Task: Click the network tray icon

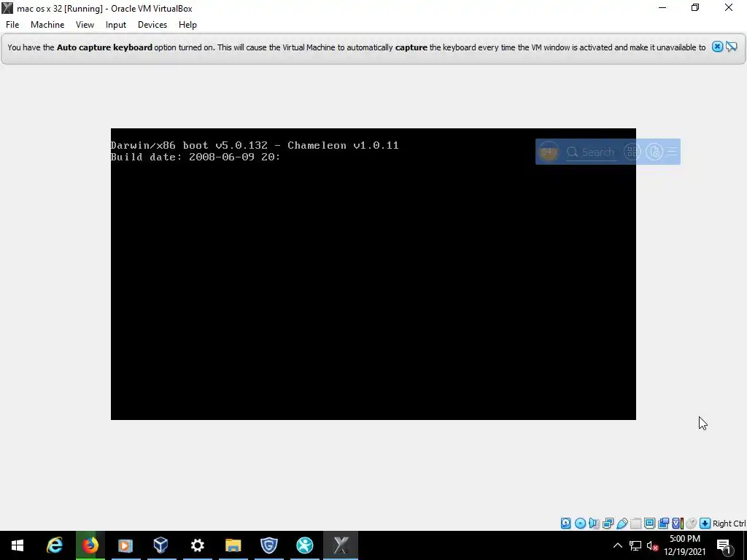Action: click(x=635, y=545)
